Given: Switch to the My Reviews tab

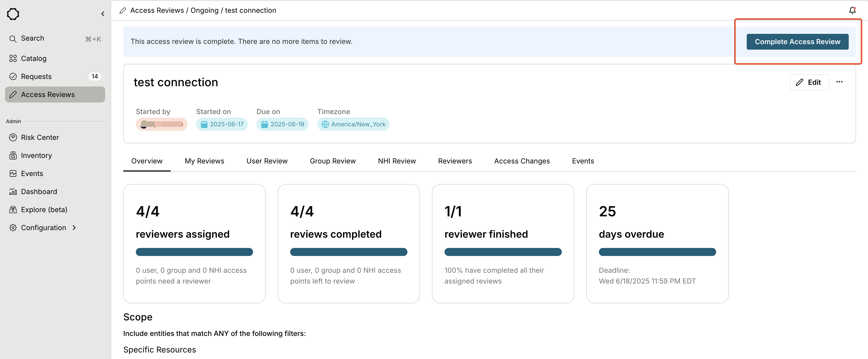Looking at the screenshot, I should (204, 161).
